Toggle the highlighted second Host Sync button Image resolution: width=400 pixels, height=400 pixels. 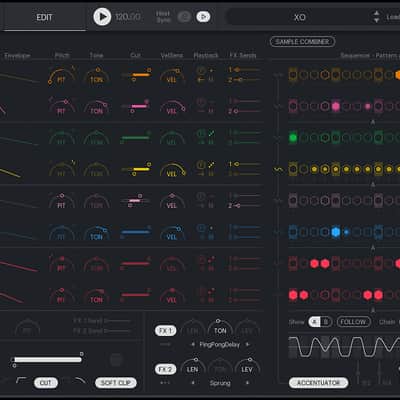(203, 17)
